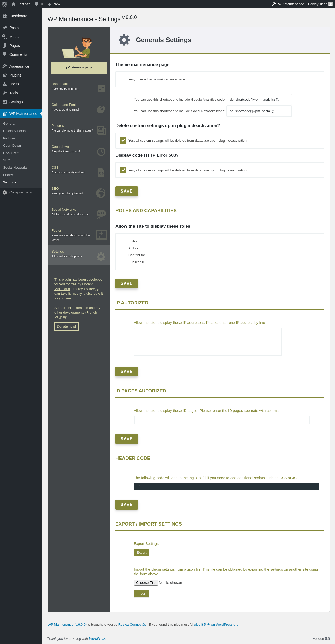Click the SEO globe icon

coord(101,193)
